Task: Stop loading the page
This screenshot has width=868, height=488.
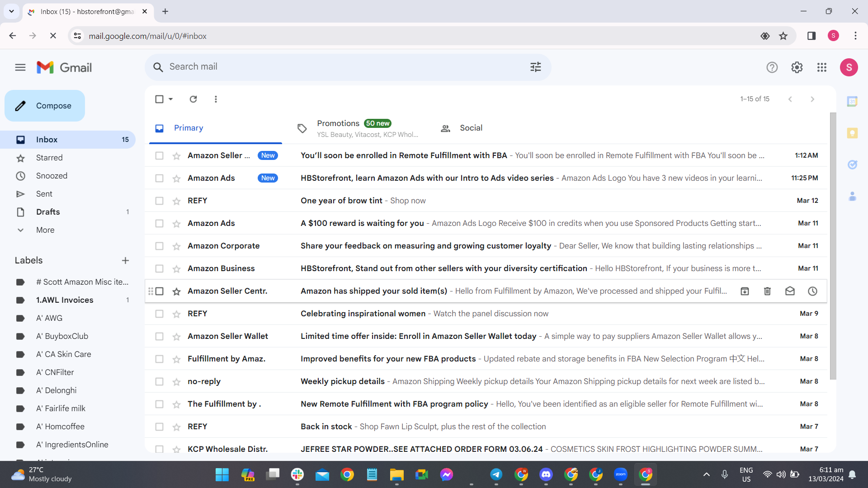Action: [53, 36]
